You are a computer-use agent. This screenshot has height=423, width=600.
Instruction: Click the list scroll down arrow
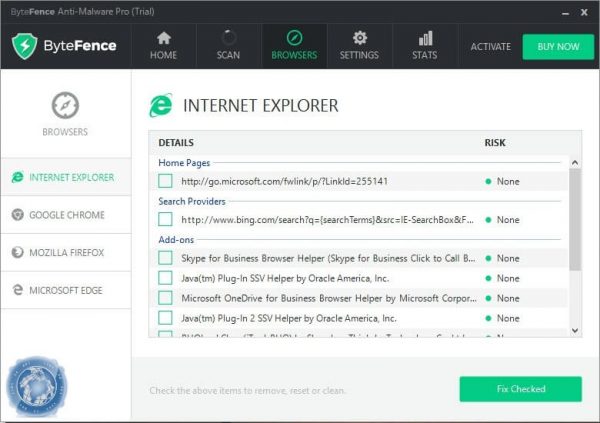click(575, 330)
